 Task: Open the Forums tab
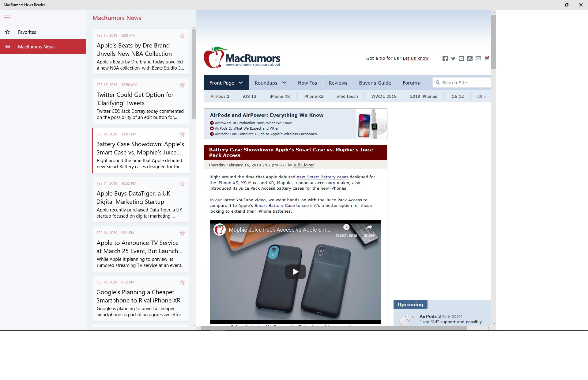pyautogui.click(x=411, y=83)
